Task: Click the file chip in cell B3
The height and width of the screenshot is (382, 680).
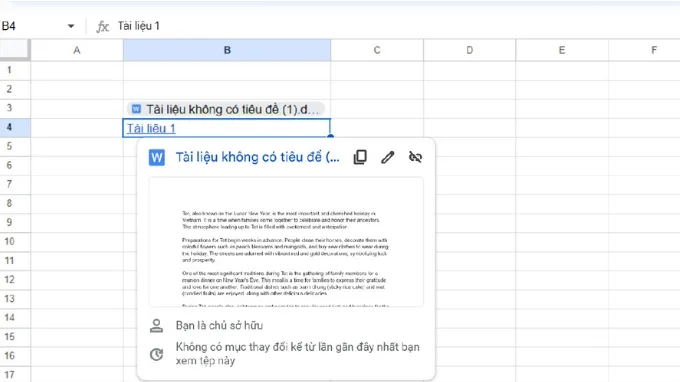Action: pyautogui.click(x=226, y=109)
